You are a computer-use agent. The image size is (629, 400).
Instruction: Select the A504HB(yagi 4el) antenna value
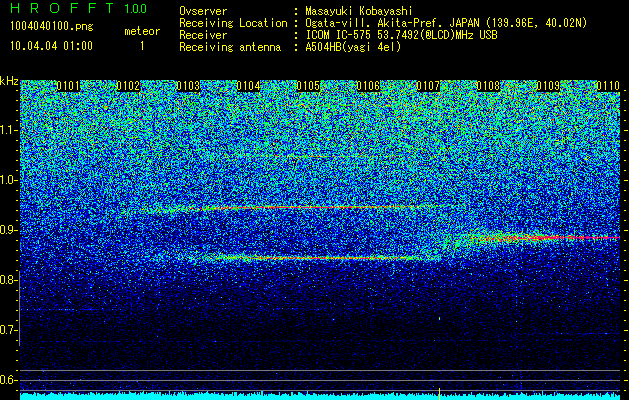(353, 47)
